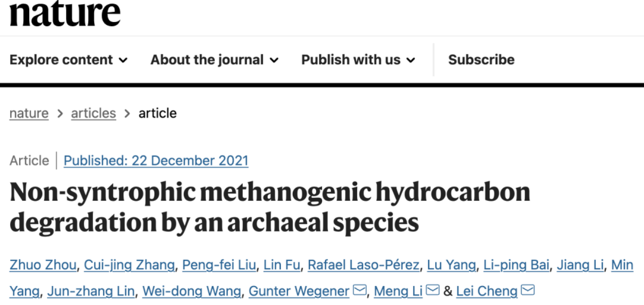644x305 pixels.
Task: Expand the Explore content dropdown
Action: coord(68,59)
